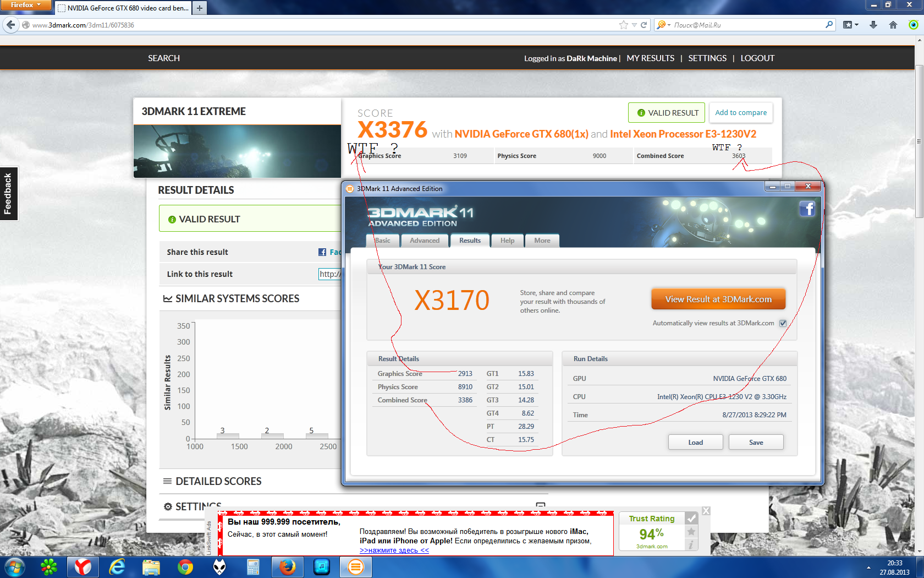Click the DaRk Machine username link
The height and width of the screenshot is (578, 924).
(592, 58)
